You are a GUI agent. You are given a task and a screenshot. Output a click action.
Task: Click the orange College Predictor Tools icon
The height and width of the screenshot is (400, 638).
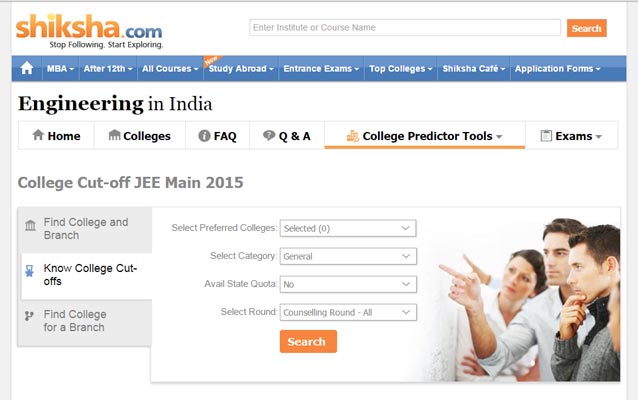pos(353,136)
